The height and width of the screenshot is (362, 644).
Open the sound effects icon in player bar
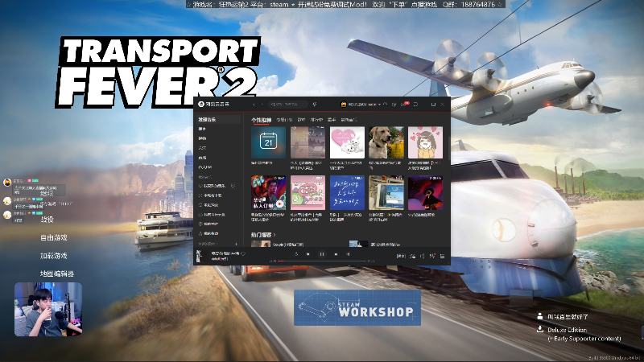[x=412, y=256]
